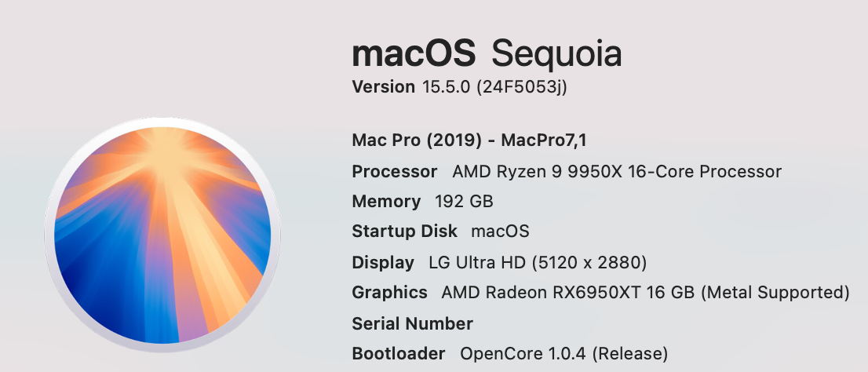Select the 192 GB memory value
Screen dimensions: 868x372
464,201
